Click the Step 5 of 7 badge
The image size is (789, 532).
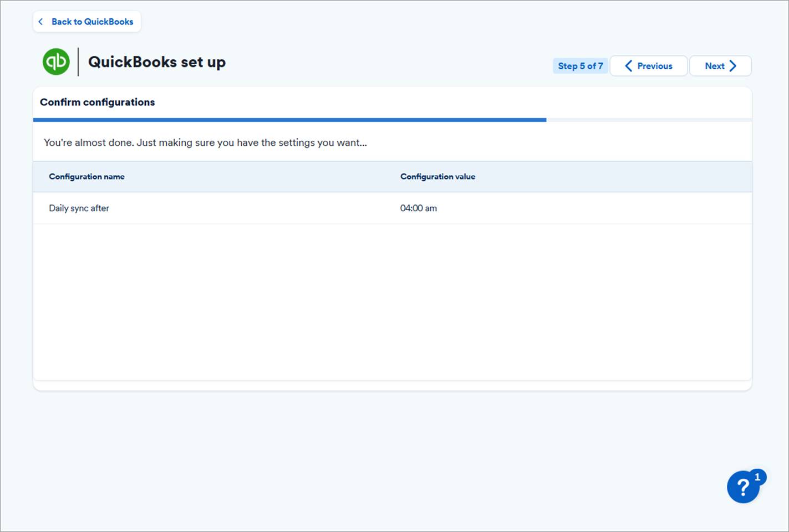coord(580,66)
